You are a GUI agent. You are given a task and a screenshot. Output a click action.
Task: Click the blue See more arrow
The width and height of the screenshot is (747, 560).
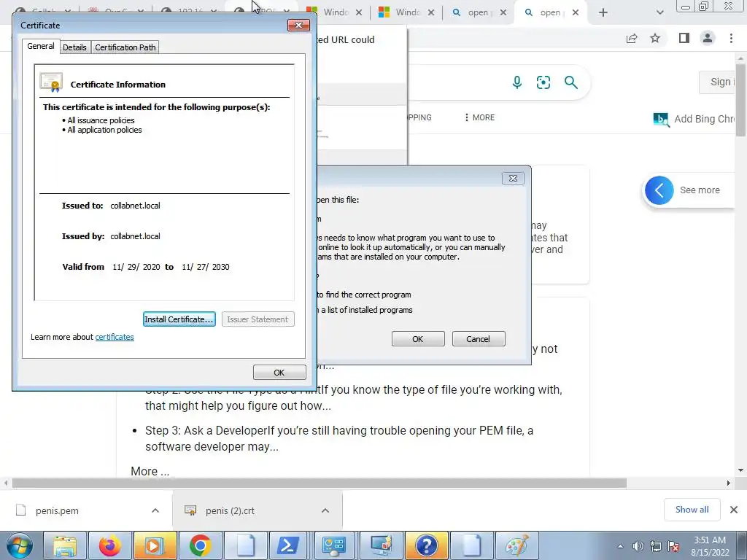[659, 190]
